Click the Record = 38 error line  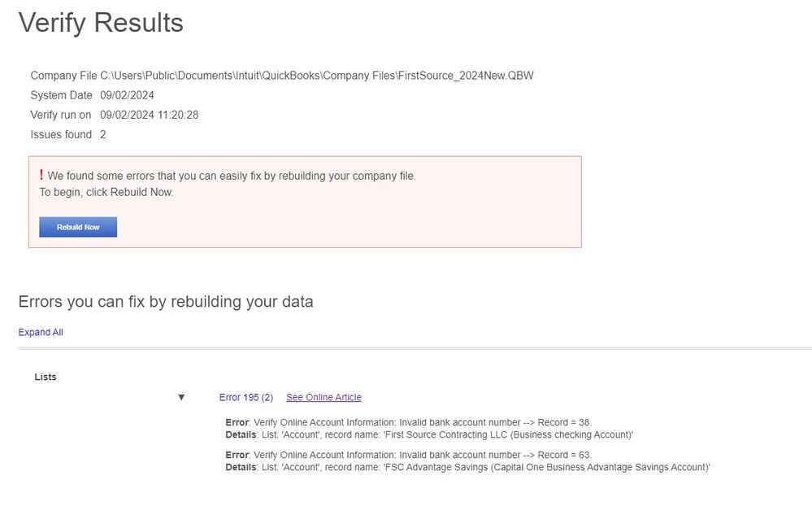point(408,422)
